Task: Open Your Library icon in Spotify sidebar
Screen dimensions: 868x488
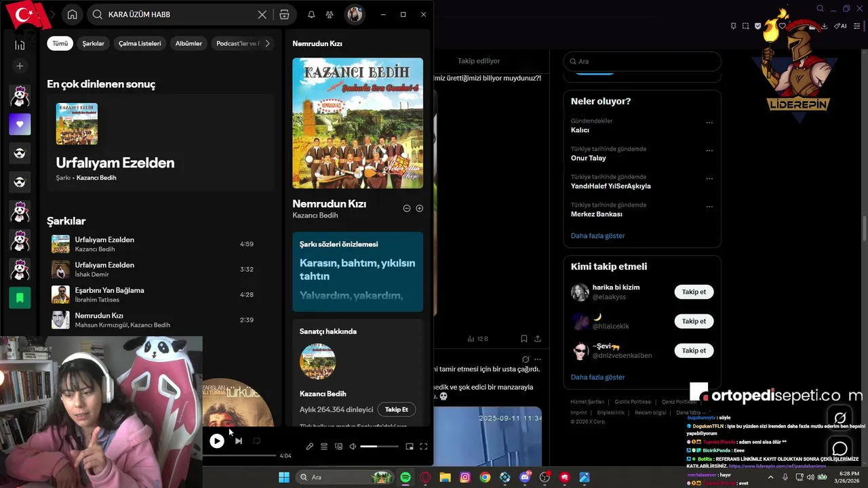Action: pos(20,45)
